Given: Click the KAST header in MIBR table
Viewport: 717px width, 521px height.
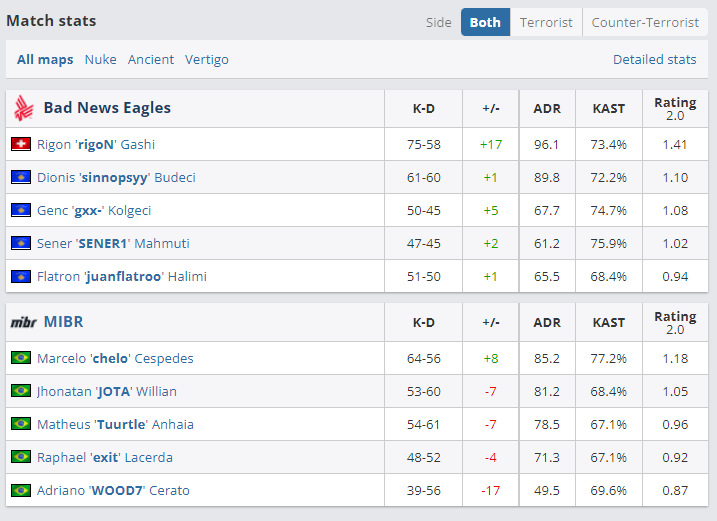Looking at the screenshot, I should click(x=609, y=322).
